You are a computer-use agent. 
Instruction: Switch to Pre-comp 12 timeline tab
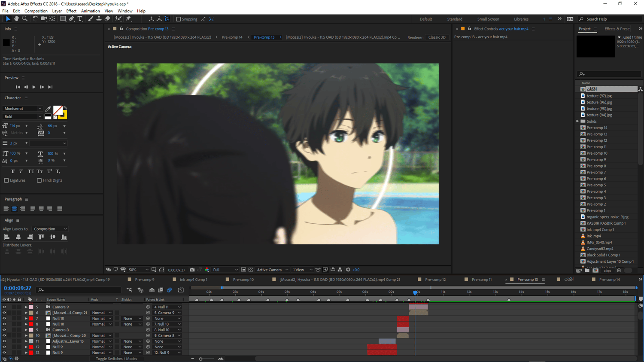point(435,280)
